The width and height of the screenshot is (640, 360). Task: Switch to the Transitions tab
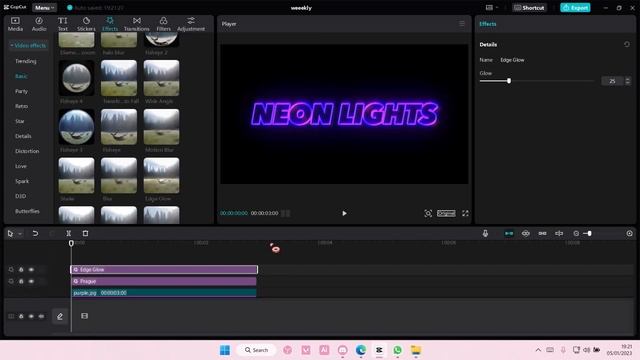[x=137, y=24]
